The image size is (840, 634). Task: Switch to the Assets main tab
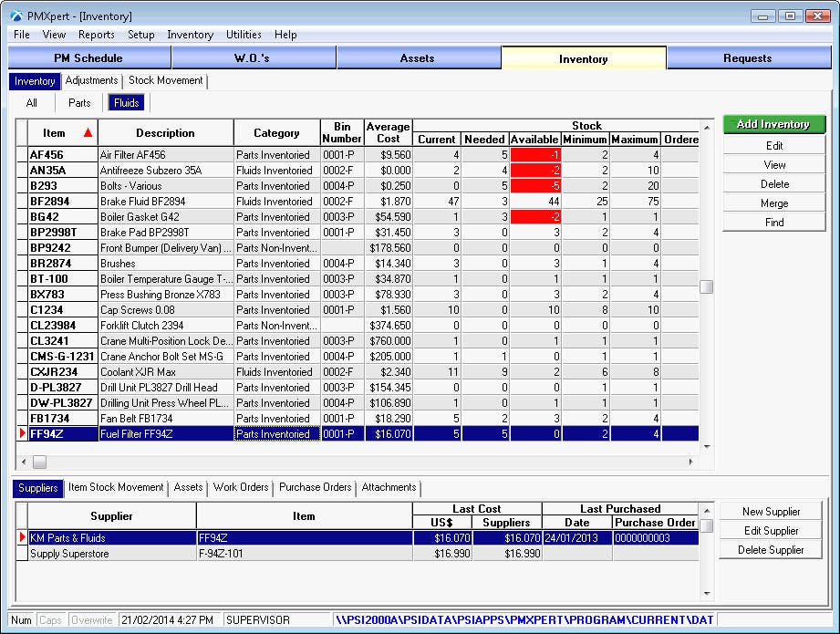(x=418, y=57)
